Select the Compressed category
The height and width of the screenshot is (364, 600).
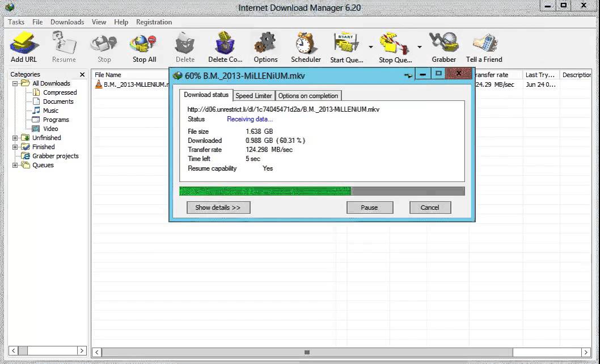pyautogui.click(x=60, y=92)
